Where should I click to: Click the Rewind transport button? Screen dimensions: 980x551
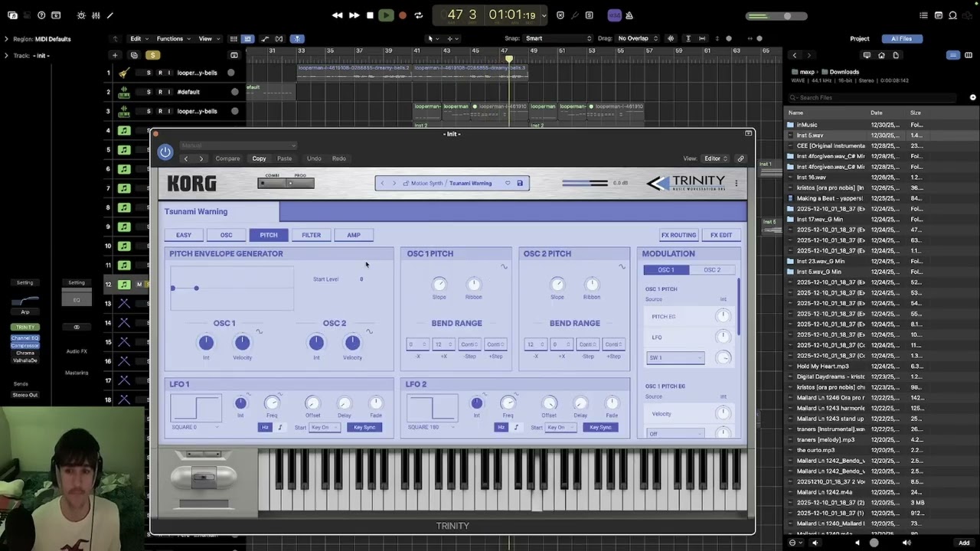pos(338,15)
